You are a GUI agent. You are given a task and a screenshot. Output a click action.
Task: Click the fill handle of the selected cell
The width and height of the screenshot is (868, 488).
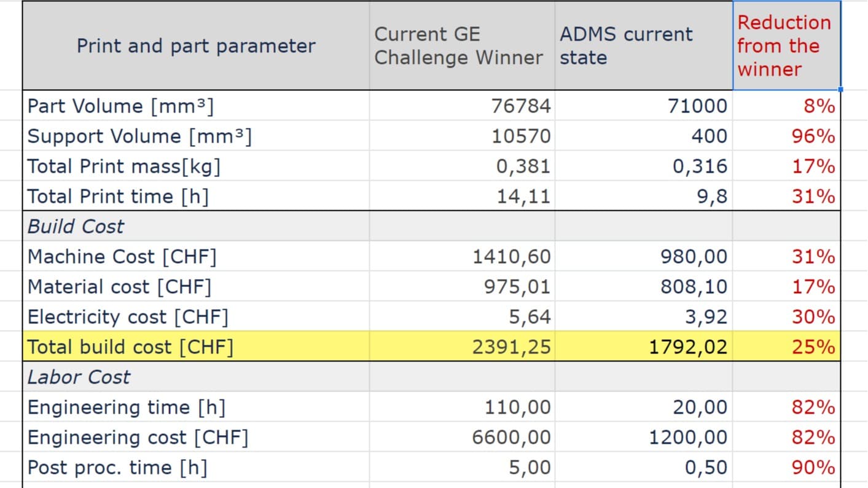tap(840, 90)
